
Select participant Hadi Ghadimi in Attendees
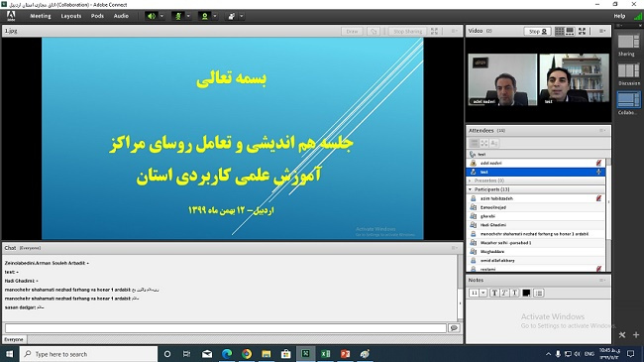[x=536, y=225]
